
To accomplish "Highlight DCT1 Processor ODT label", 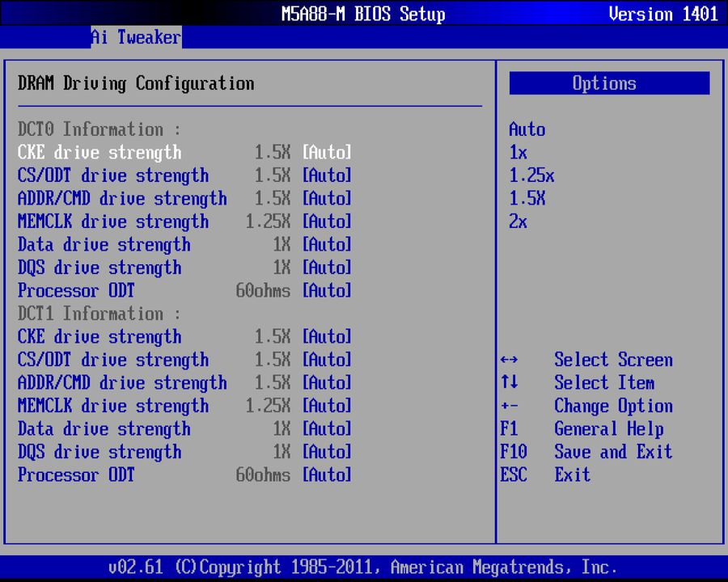I will pos(76,474).
